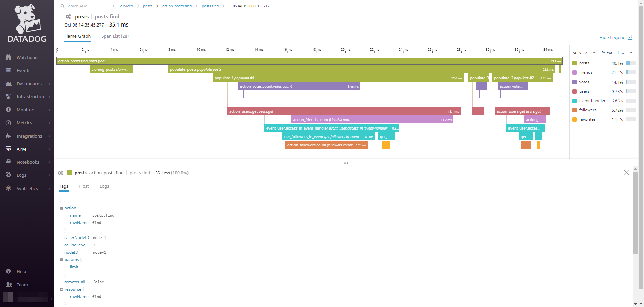Open Metrics gauge icon
The image size is (644, 307).
pos(8,123)
